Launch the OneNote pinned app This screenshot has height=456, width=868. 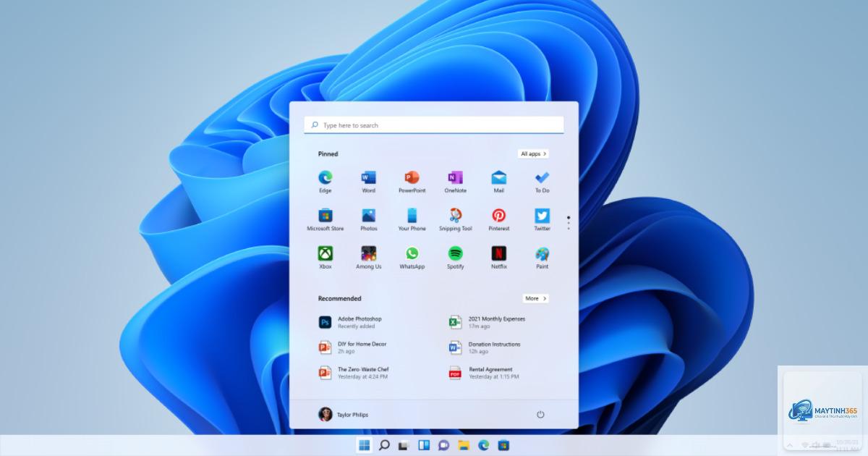[456, 181]
